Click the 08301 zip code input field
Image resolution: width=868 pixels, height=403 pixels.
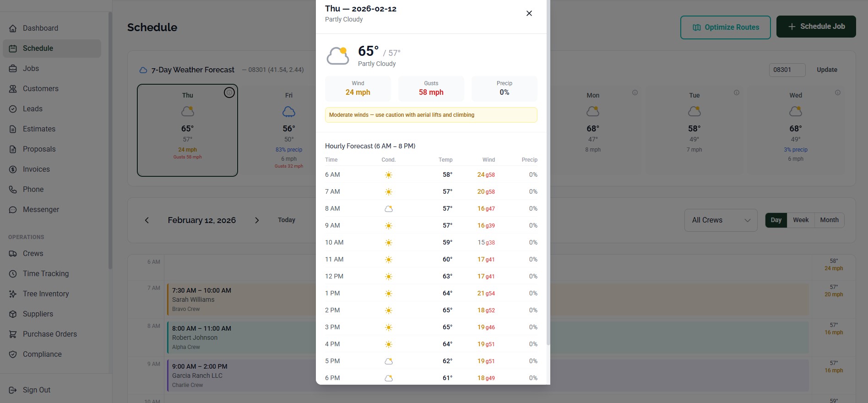[787, 70]
